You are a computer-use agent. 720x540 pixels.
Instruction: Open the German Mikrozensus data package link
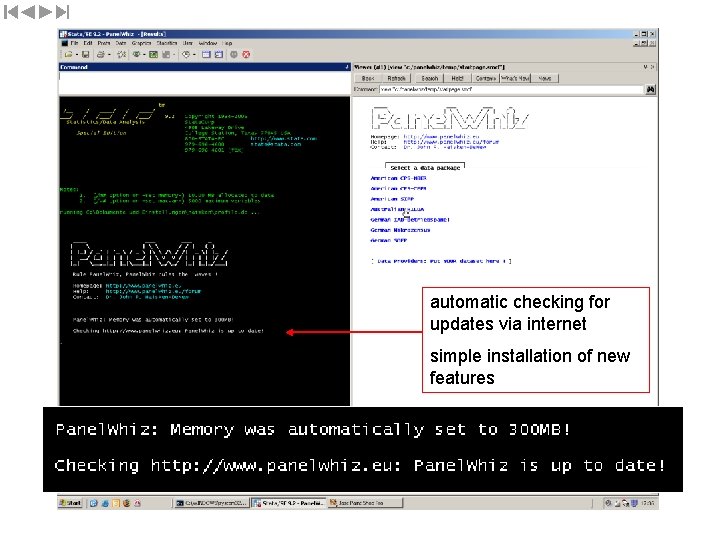[400, 231]
